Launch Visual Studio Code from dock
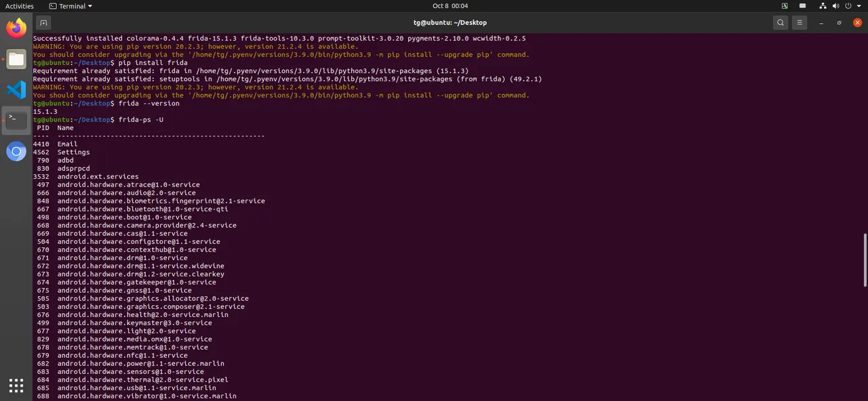 (x=16, y=89)
